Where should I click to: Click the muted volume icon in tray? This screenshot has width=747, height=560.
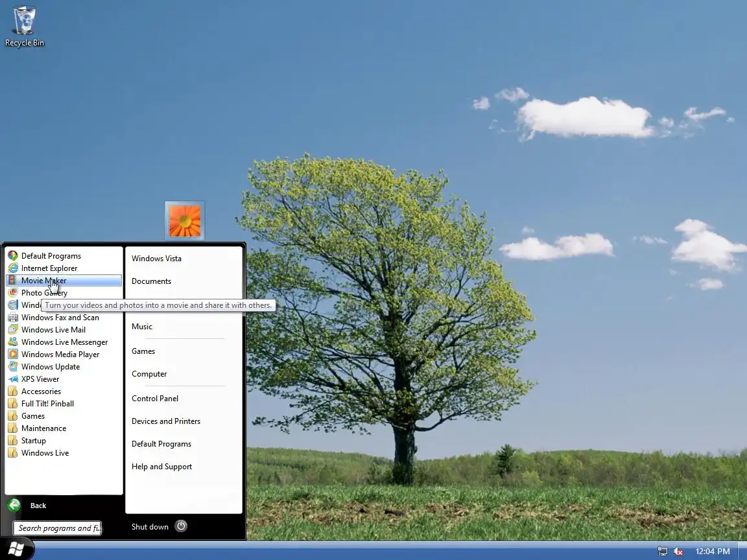[x=678, y=551]
